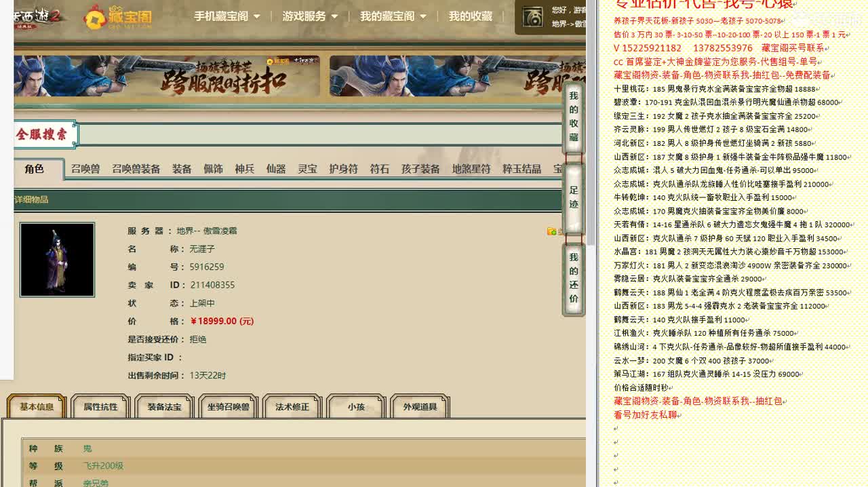Click the 河北新区 line in the document
The image size is (868, 487).
(713, 143)
